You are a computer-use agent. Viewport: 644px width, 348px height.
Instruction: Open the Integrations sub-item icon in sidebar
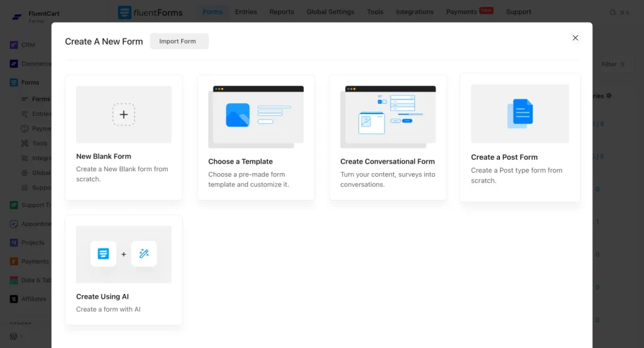pyautogui.click(x=25, y=158)
